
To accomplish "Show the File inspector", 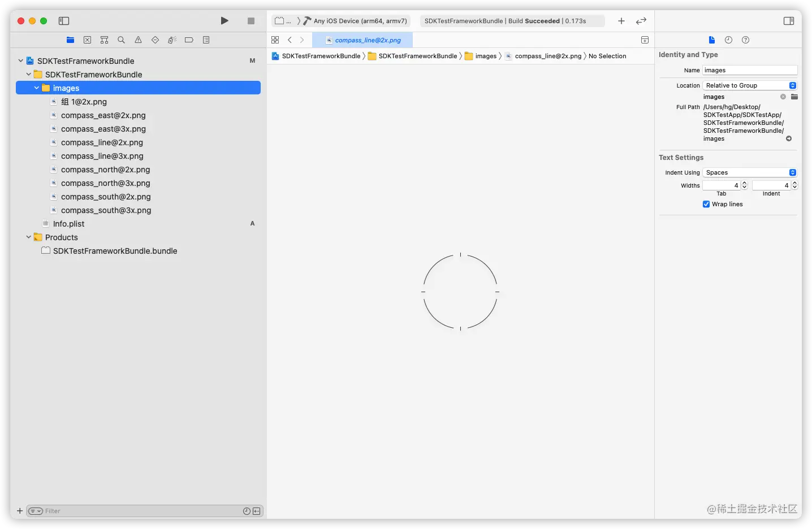I will click(712, 40).
